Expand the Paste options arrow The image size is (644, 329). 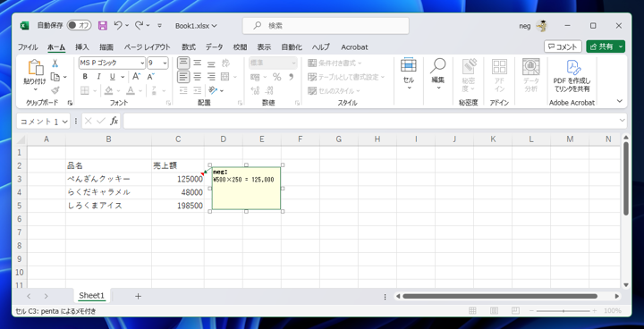(x=35, y=89)
